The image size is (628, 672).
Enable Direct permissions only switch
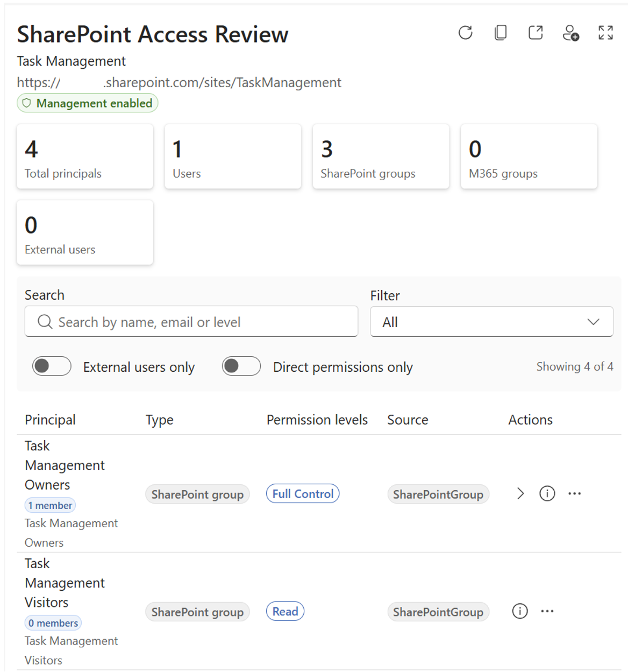(241, 366)
